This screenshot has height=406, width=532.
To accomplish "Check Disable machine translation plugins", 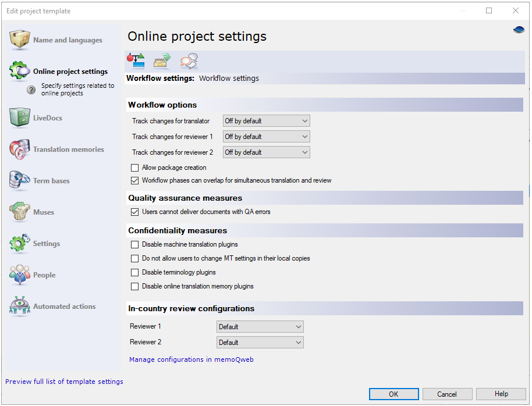I will tap(134, 244).
